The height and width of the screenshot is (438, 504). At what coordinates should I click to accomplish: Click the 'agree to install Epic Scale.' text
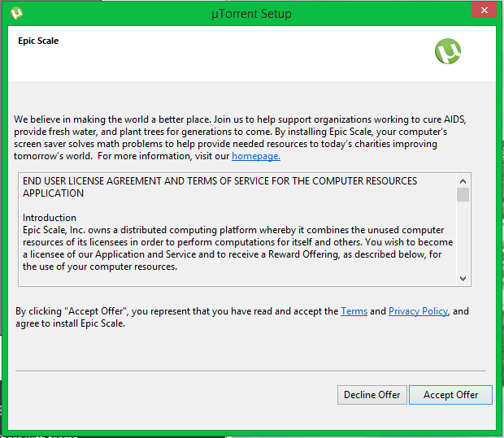click(x=71, y=323)
